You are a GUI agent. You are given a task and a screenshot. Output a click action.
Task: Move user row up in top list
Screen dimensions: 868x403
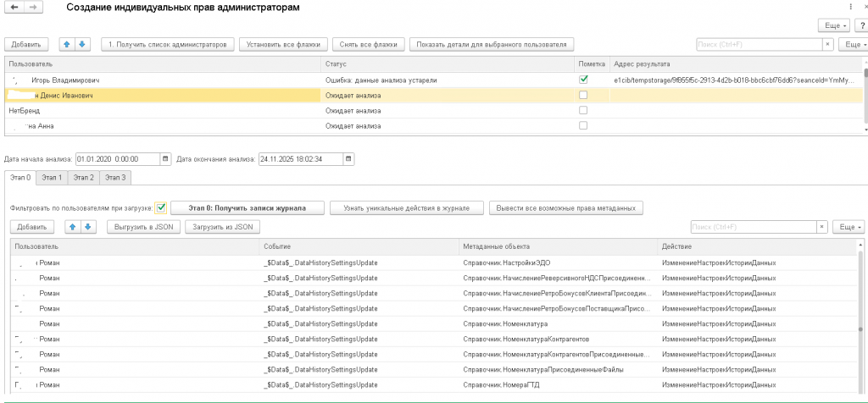pyautogui.click(x=67, y=44)
